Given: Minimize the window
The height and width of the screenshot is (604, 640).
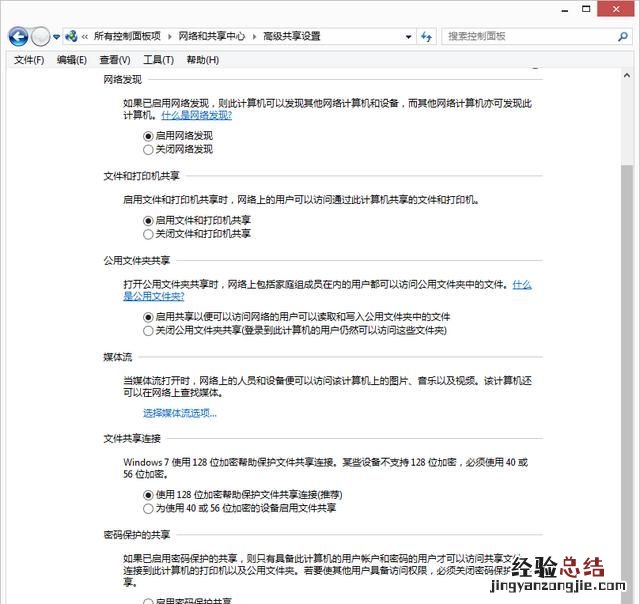Looking at the screenshot, I should [565, 10].
